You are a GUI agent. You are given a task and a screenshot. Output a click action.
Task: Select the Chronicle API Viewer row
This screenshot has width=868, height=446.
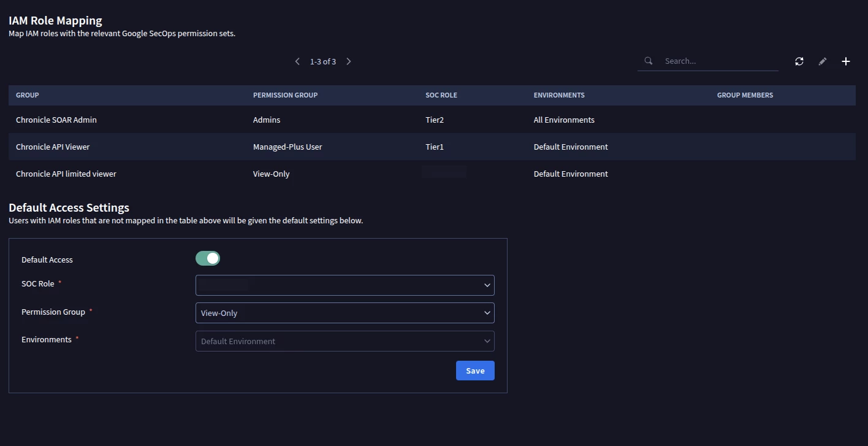point(432,147)
